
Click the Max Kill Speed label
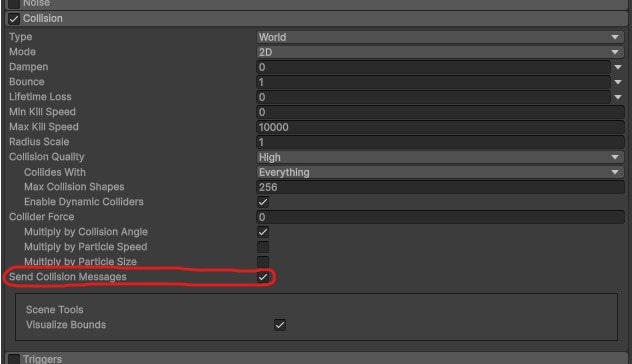coord(44,127)
